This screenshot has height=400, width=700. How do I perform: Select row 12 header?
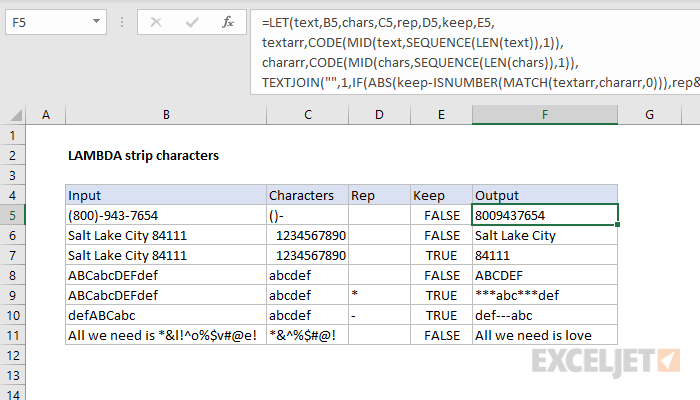coord(12,355)
